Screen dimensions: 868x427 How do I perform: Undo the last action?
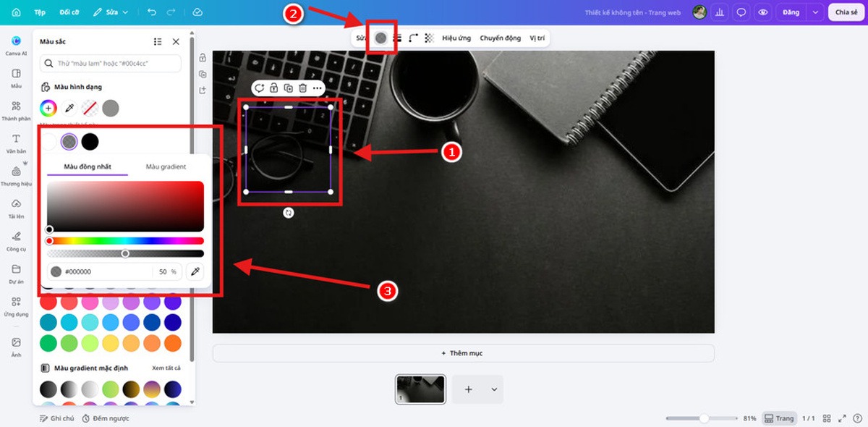[x=151, y=12]
